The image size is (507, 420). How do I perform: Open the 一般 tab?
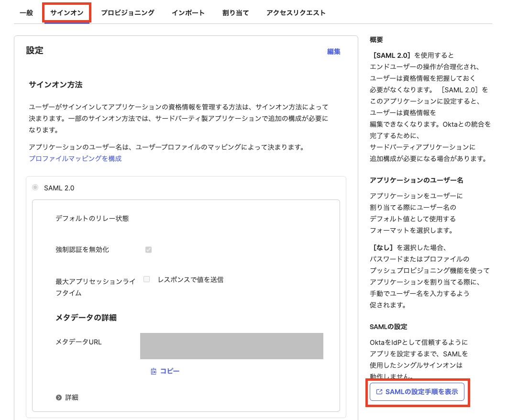26,13
